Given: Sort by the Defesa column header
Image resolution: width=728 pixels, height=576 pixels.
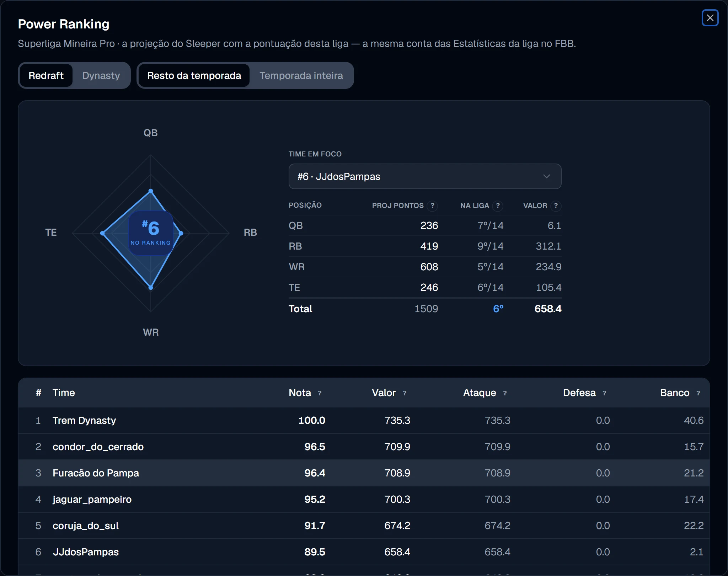Looking at the screenshot, I should tap(579, 393).
